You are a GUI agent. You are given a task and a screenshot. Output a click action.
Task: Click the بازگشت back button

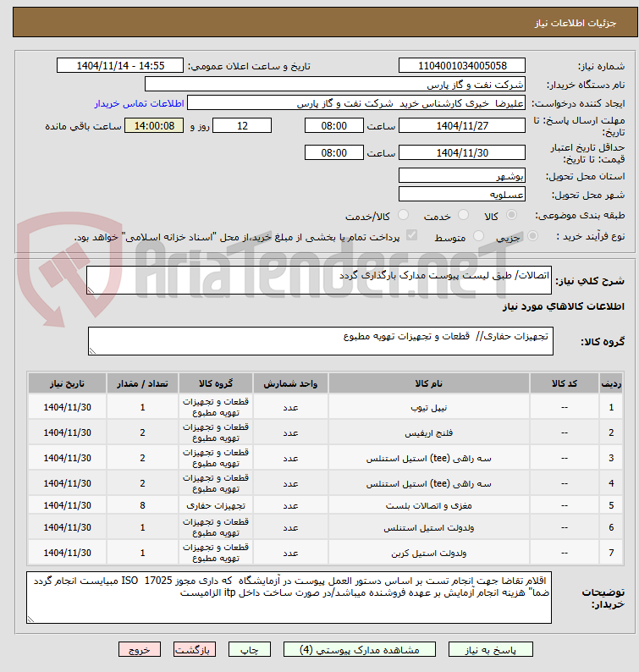pyautogui.click(x=194, y=649)
